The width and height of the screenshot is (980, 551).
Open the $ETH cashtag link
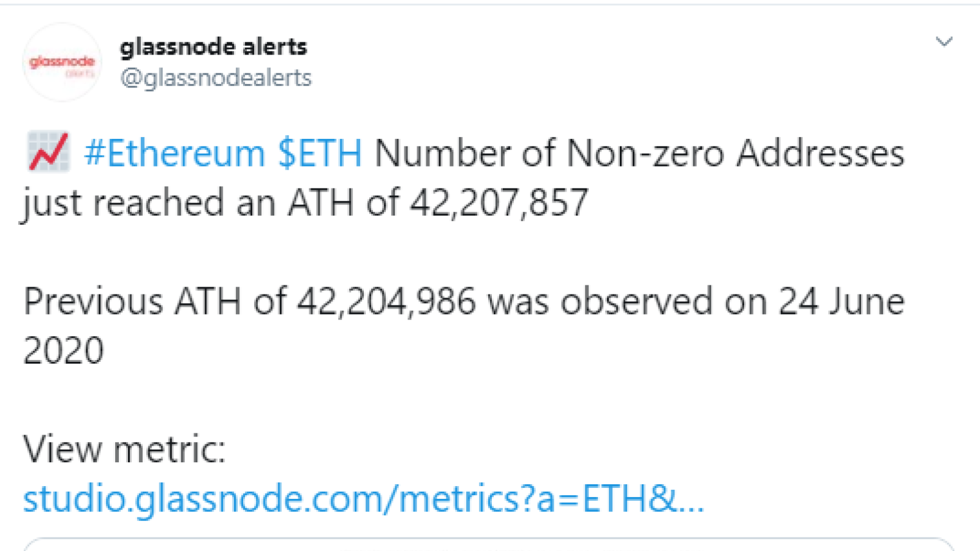click(320, 153)
